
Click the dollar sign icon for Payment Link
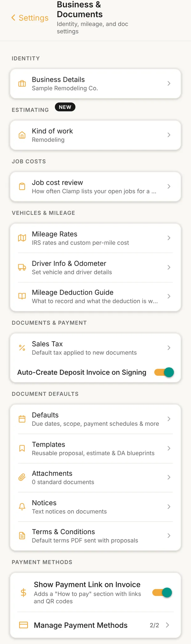(23, 593)
